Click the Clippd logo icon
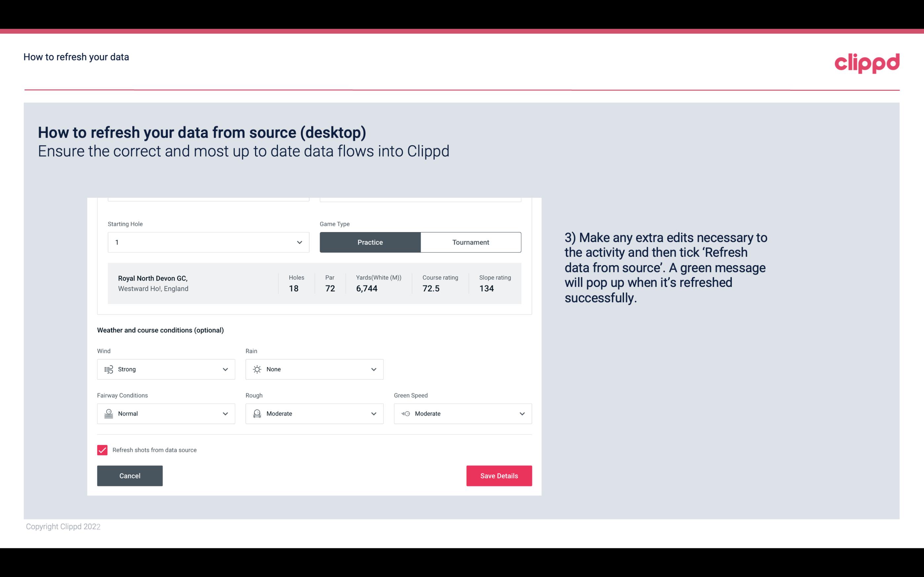This screenshot has width=924, height=577. tap(868, 62)
